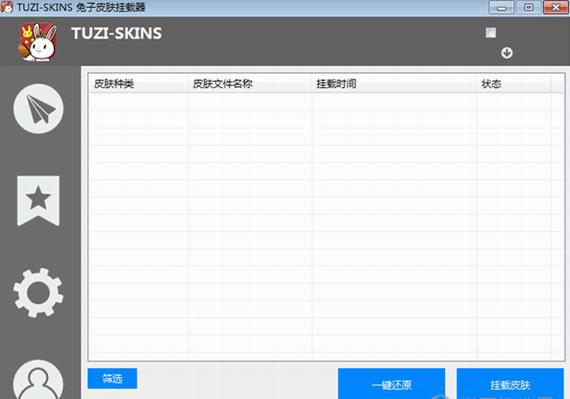Click the 挂载皮肤 mount skin button

510,384
